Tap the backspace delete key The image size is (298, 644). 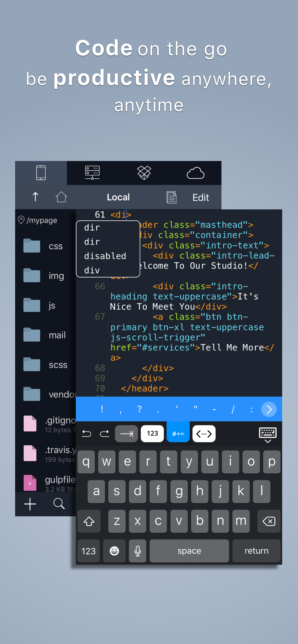[269, 521]
